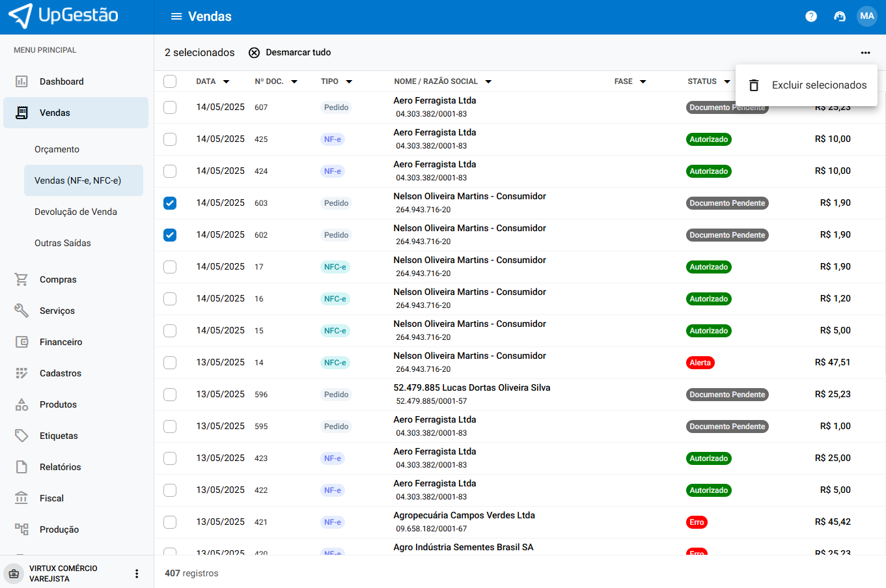Viewport: 886px width, 588px height.
Task: Click the MA user avatar
Action: point(866,16)
